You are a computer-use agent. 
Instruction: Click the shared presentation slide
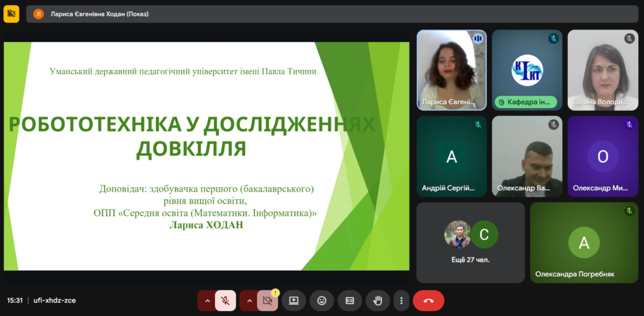tap(206, 156)
